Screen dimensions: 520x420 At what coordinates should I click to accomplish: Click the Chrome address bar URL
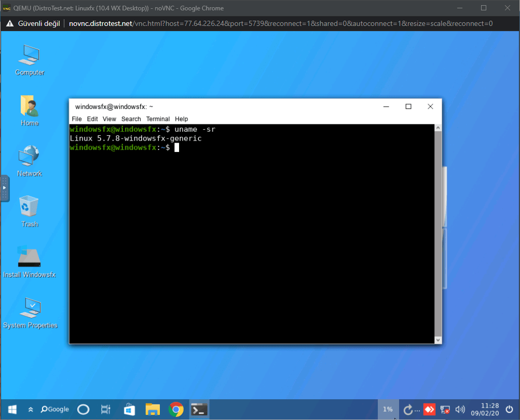[281, 23]
